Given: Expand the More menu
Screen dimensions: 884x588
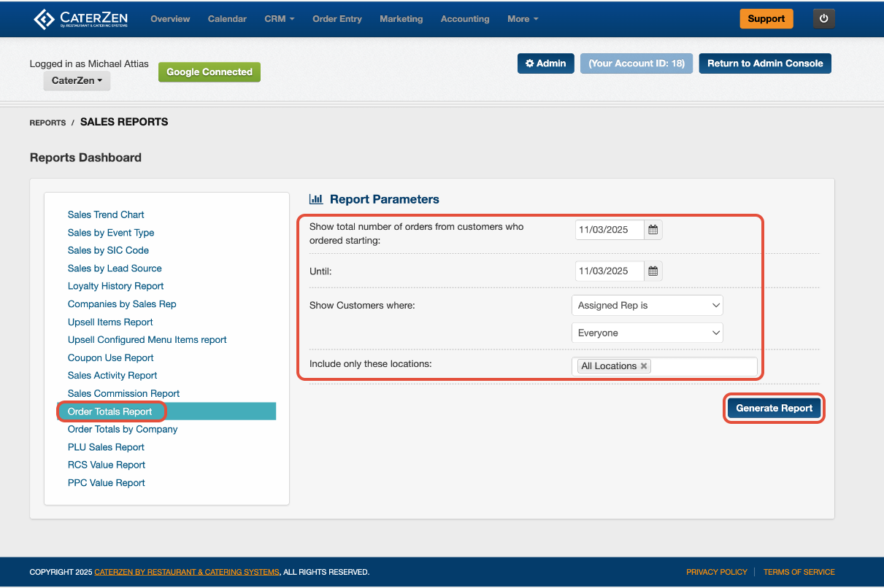Looking at the screenshot, I should [523, 19].
